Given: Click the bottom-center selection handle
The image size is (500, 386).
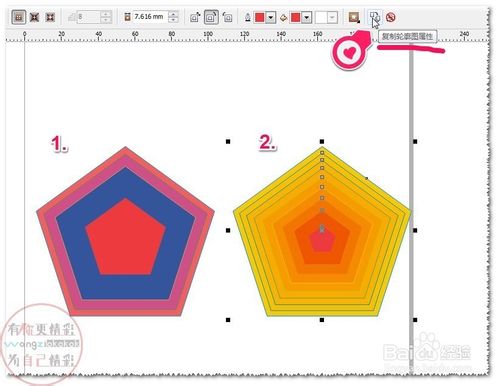Looking at the screenshot, I should pos(322,320).
